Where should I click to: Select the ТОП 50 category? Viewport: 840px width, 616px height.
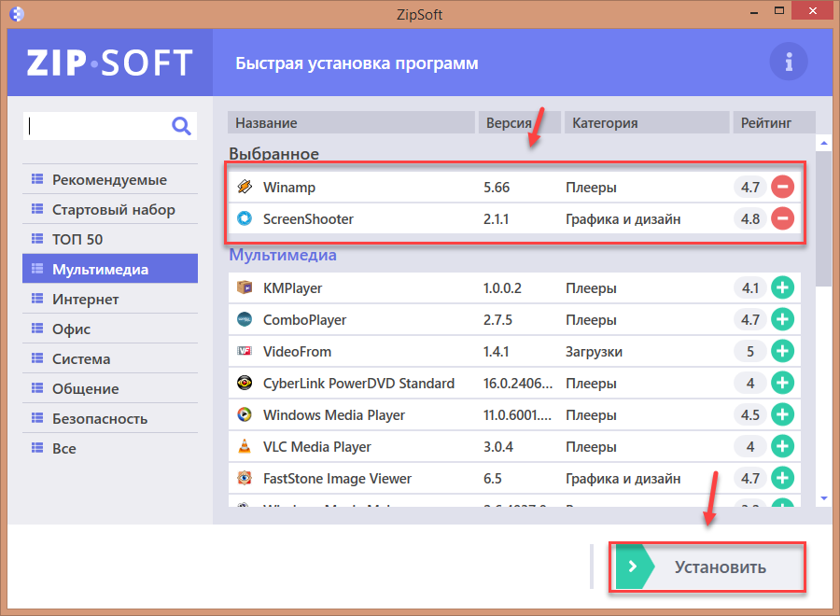77,240
